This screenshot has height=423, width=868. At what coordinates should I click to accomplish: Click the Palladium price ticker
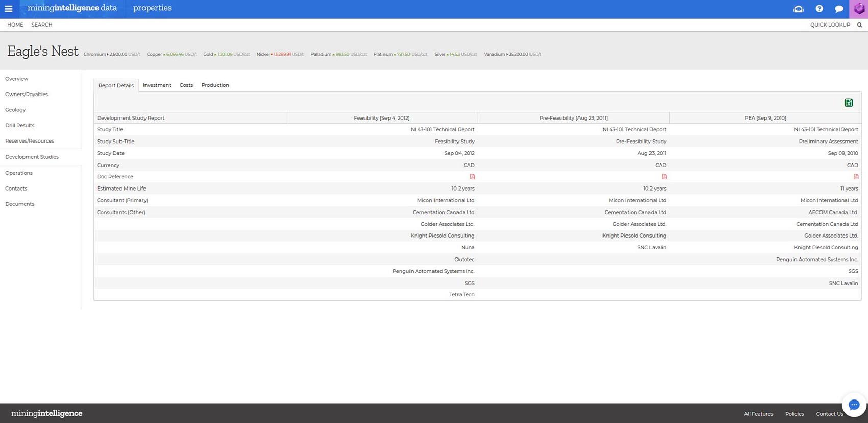point(339,54)
